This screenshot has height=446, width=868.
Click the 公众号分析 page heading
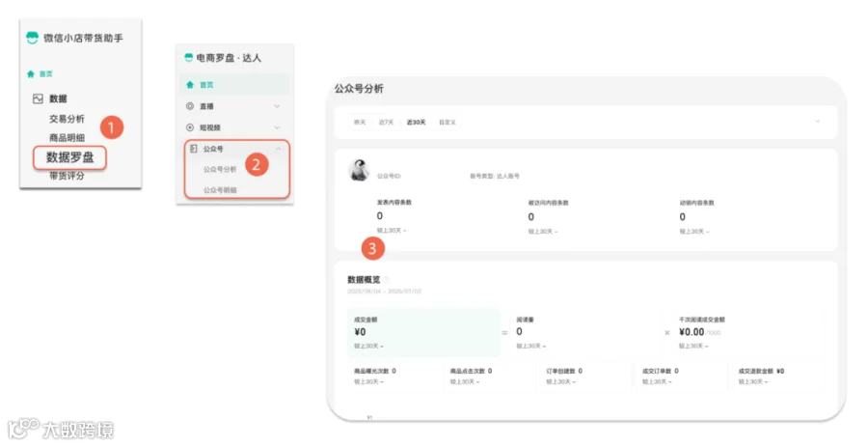coord(359,89)
